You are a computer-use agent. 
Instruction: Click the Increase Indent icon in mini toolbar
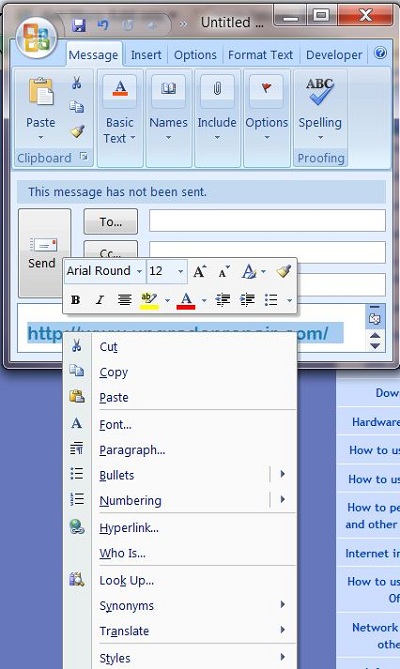(247, 300)
